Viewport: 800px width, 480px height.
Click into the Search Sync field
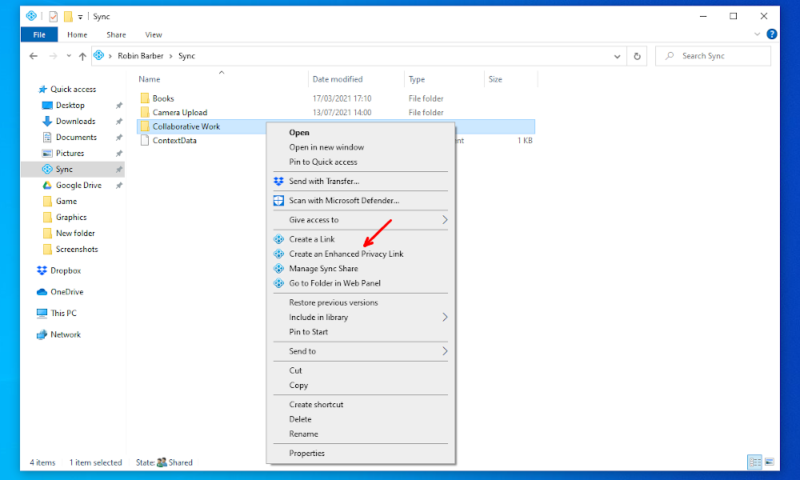point(713,56)
